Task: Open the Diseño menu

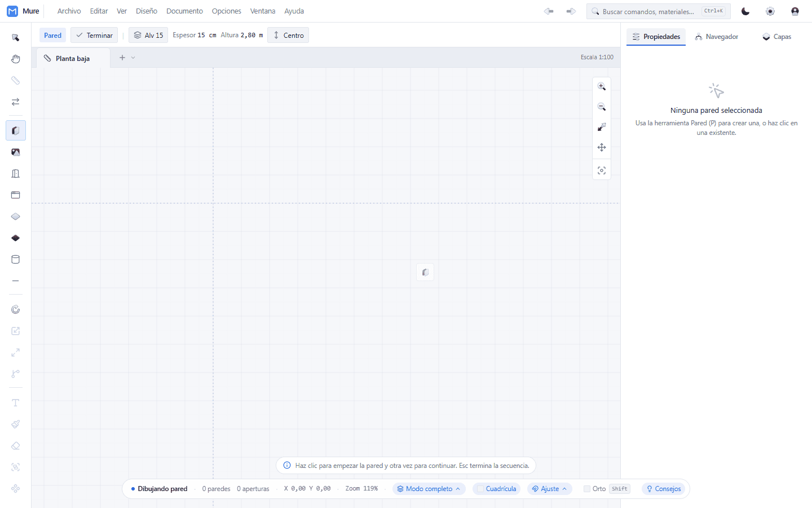Action: [147, 11]
